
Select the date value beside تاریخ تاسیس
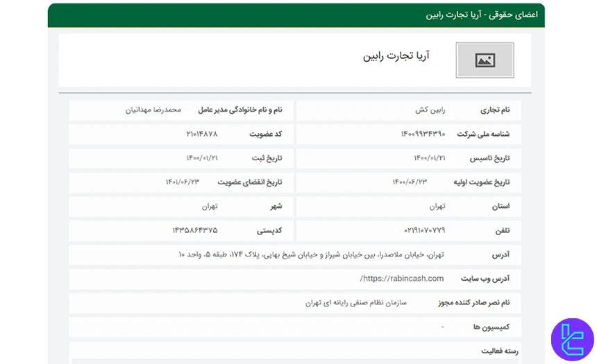(x=430, y=158)
